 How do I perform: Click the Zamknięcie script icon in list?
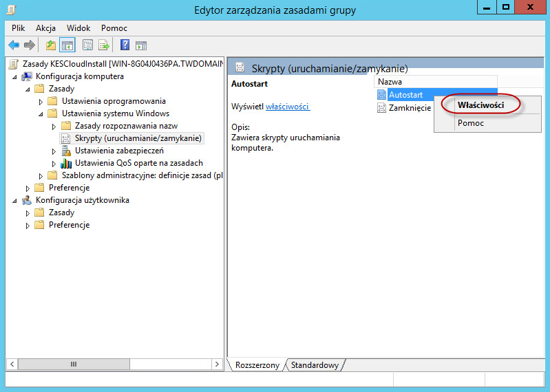[381, 107]
